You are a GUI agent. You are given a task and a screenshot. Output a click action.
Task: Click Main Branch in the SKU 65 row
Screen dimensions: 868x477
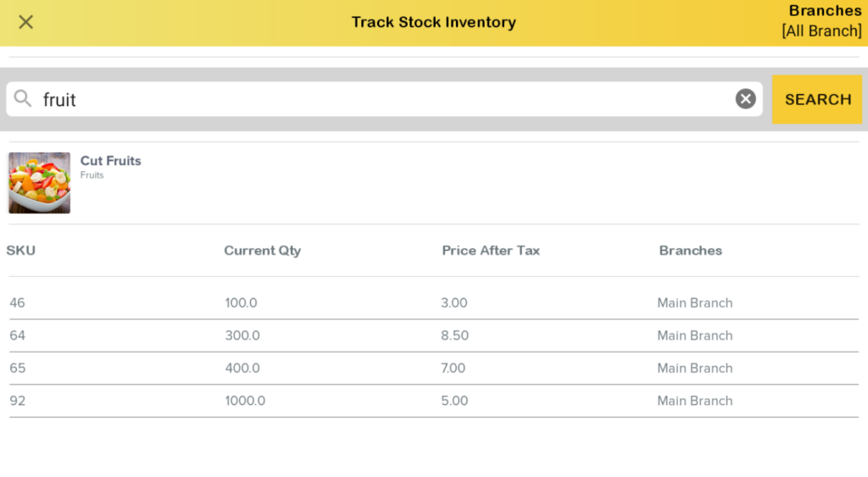(694, 369)
